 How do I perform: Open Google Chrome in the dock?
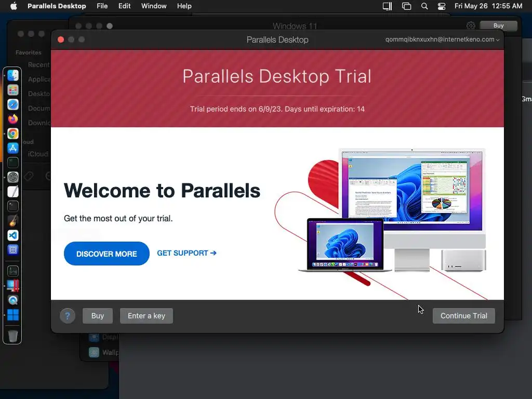[x=13, y=134]
